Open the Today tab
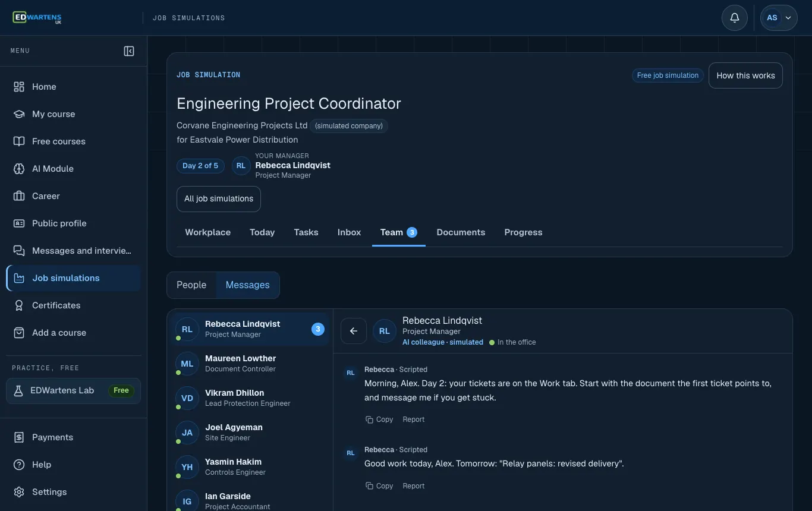Image resolution: width=812 pixels, height=511 pixels. 262,232
